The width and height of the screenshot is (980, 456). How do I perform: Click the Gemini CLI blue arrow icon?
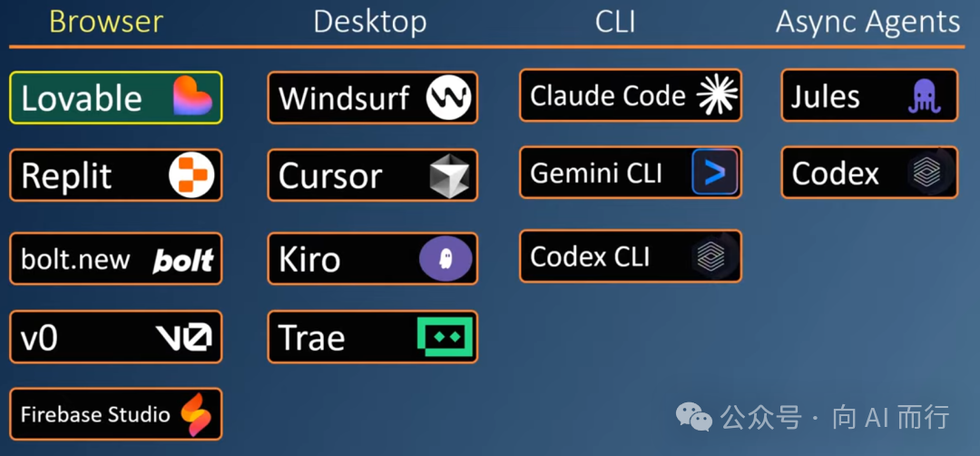715,172
